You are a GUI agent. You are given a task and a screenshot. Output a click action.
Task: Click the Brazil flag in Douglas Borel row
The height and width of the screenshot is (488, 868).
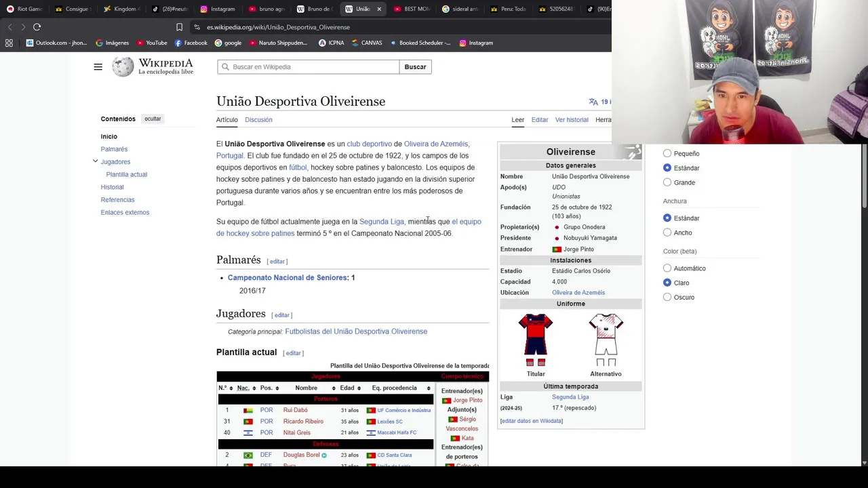coord(248,455)
